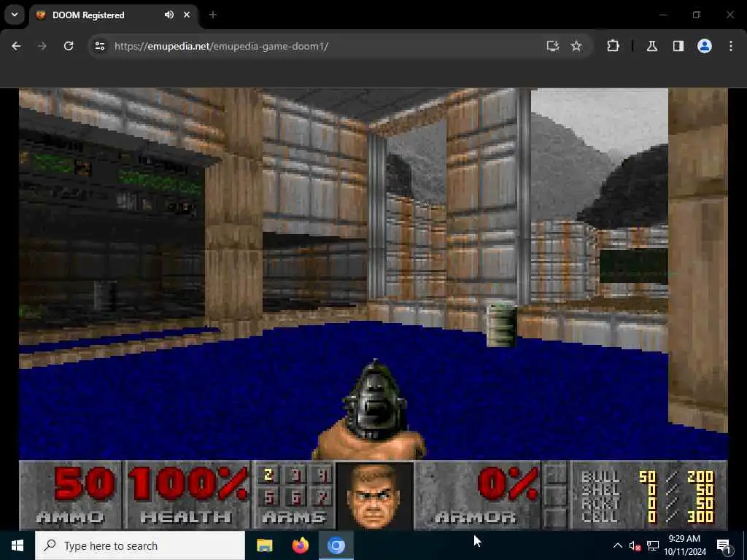Mute the DOOM Registered tab audio
Screen dimensions: 747x560
[x=169, y=15]
